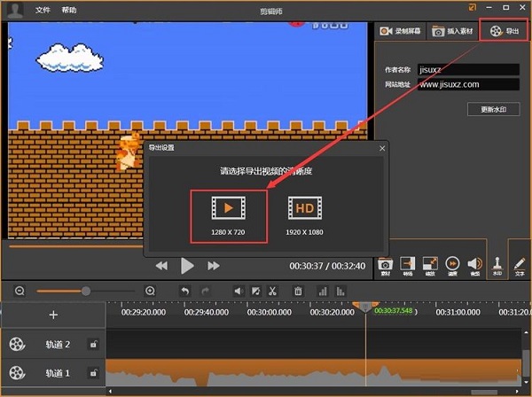Viewport: 532px width, 397px height.
Task: Open the 素材 materials camera-folder tool
Action: (x=386, y=266)
